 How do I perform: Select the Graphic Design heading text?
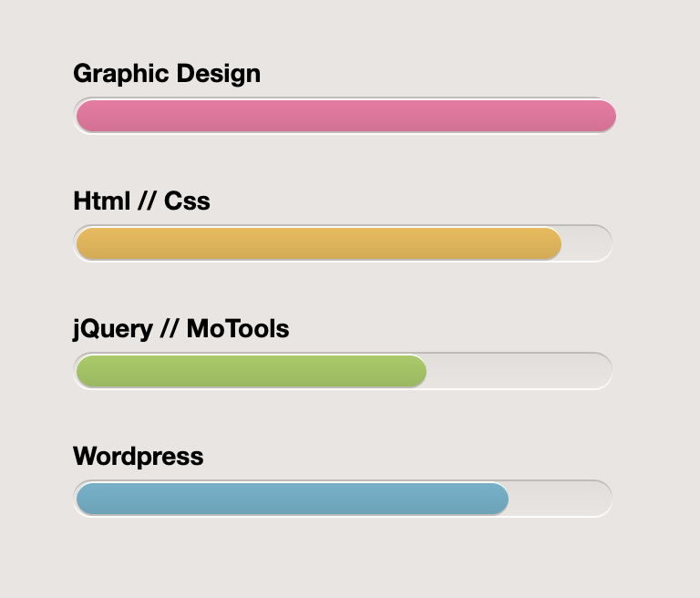[x=167, y=74]
